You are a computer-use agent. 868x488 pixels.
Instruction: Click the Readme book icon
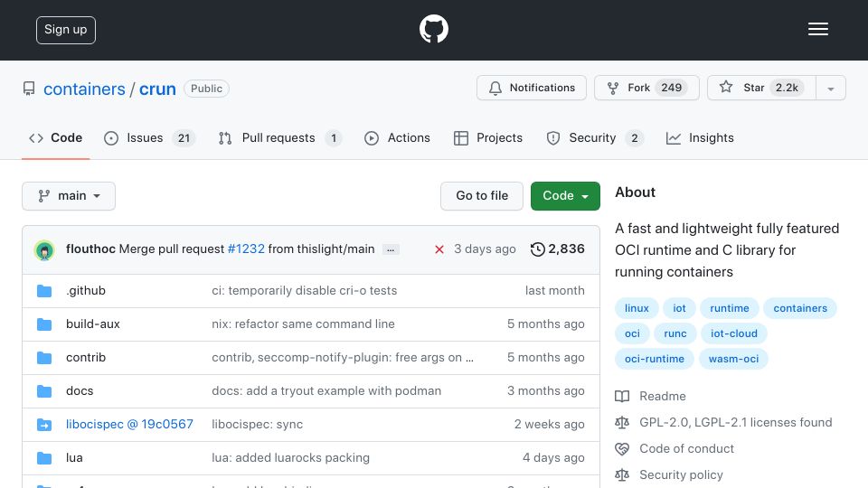pos(622,396)
